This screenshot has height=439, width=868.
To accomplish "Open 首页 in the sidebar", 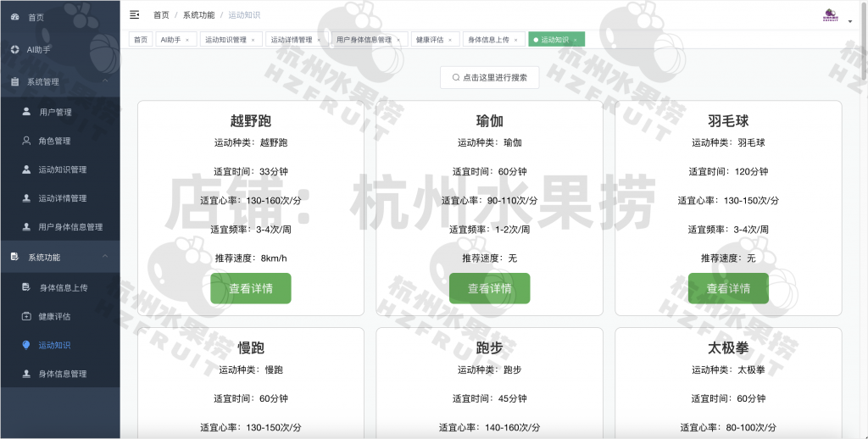I will [x=60, y=17].
